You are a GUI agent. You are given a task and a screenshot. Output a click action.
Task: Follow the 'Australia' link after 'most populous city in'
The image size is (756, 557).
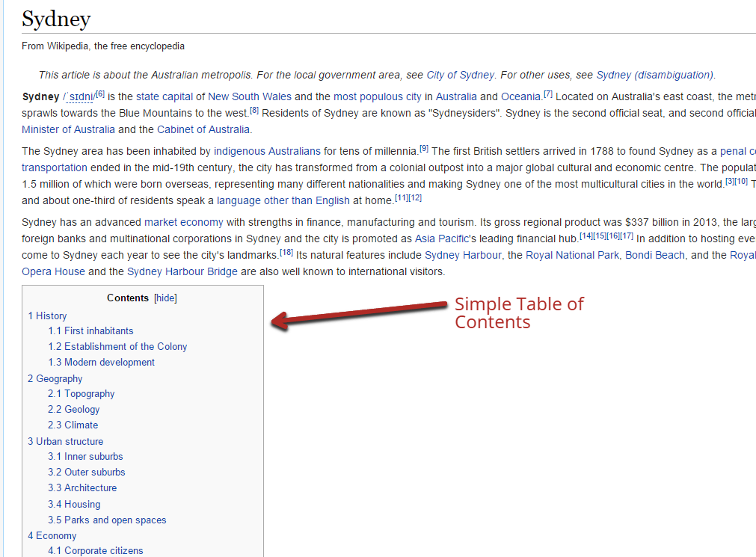456,96
